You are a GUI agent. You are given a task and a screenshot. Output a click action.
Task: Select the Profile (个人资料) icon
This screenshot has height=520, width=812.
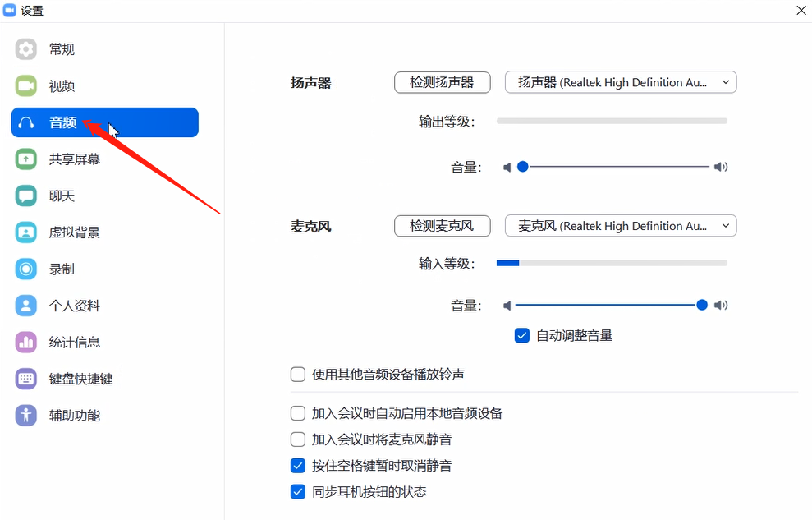26,306
